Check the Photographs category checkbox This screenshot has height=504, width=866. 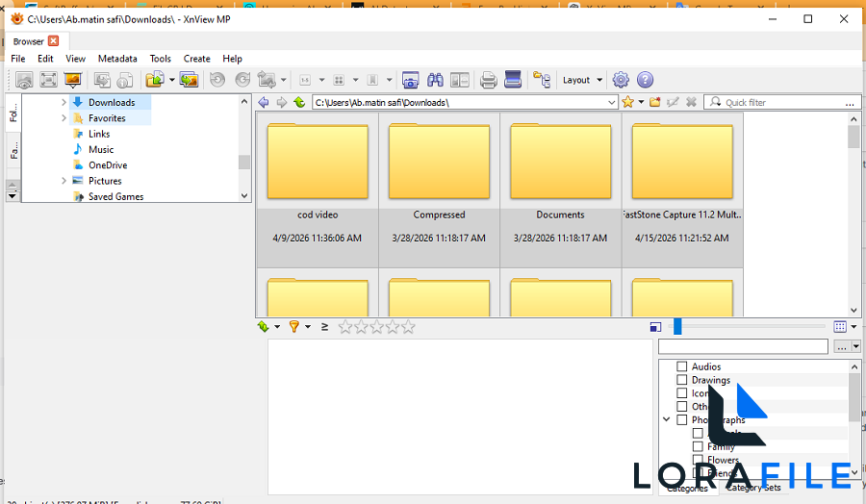coord(682,419)
